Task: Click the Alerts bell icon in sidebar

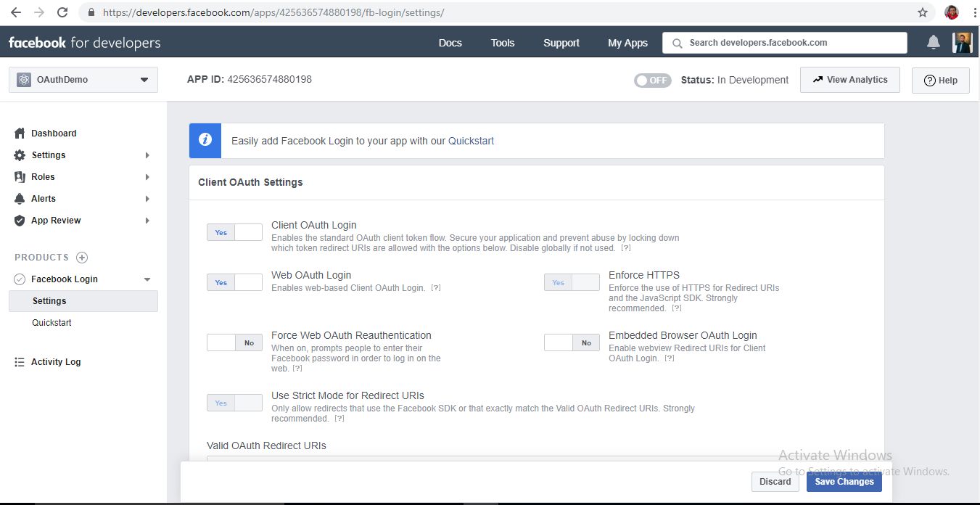Action: [20, 199]
